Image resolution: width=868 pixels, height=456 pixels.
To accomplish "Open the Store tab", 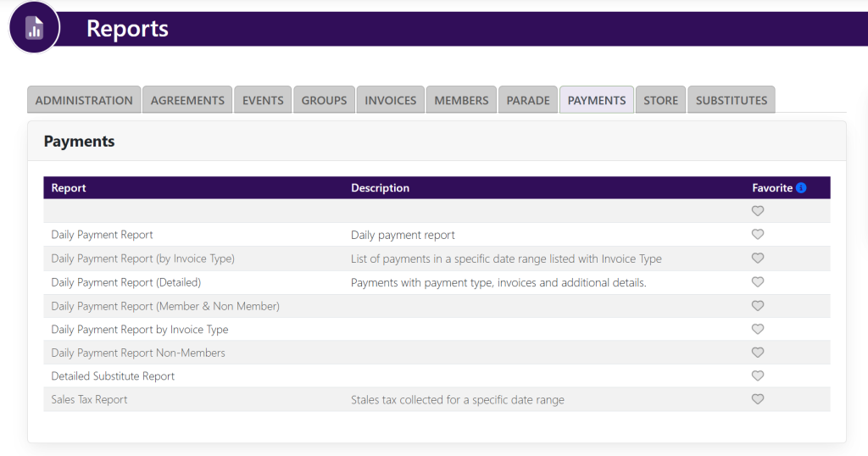I will click(660, 100).
